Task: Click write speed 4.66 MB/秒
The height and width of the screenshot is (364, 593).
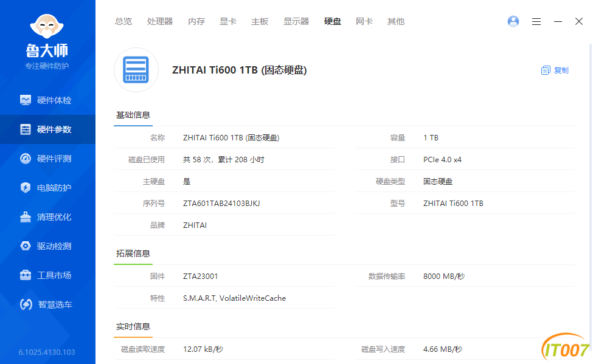Action: click(x=443, y=349)
